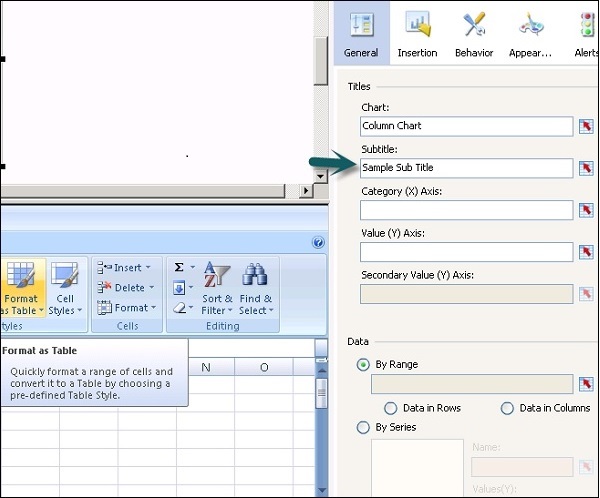Expand the Insert cells dropdown
This screenshot has width=600, height=498.
coord(125,267)
